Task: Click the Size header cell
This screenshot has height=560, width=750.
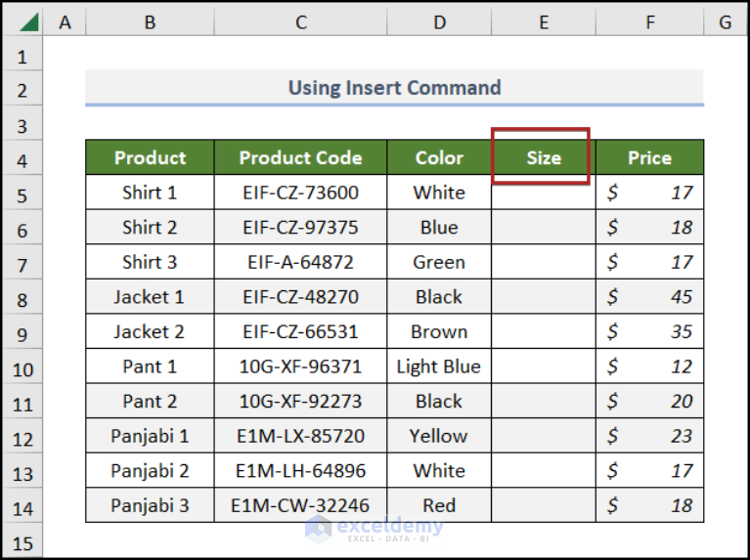Action: (544, 157)
